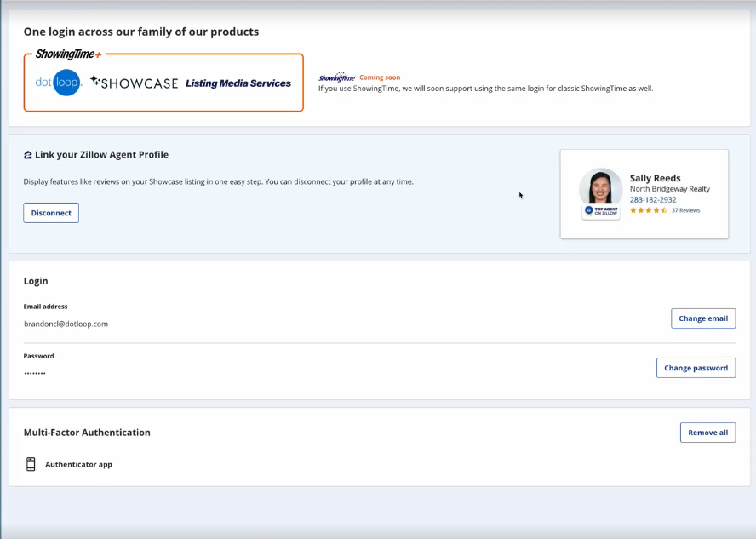Click the classic ShowingTime Coming soon logo
Image resolution: width=756 pixels, height=539 pixels.
337,77
